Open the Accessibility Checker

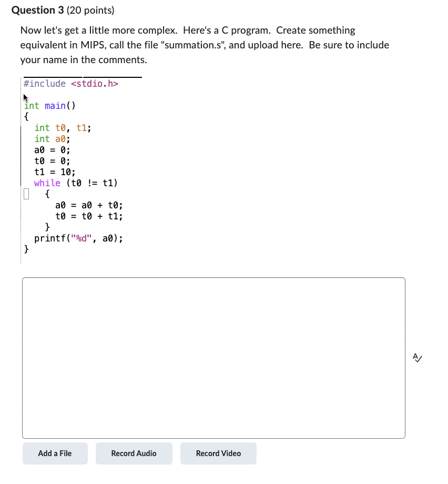[x=417, y=358]
